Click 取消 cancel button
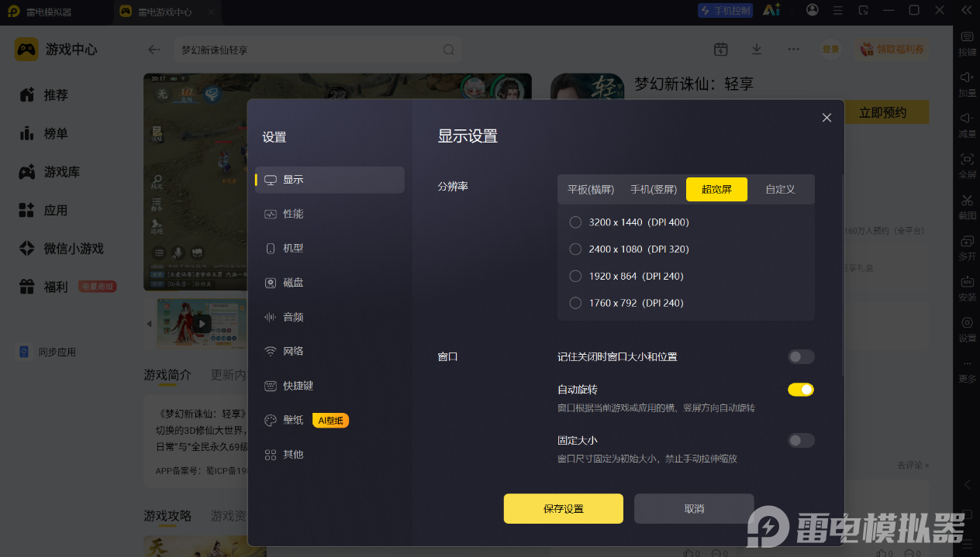The width and height of the screenshot is (980, 557). (x=694, y=509)
